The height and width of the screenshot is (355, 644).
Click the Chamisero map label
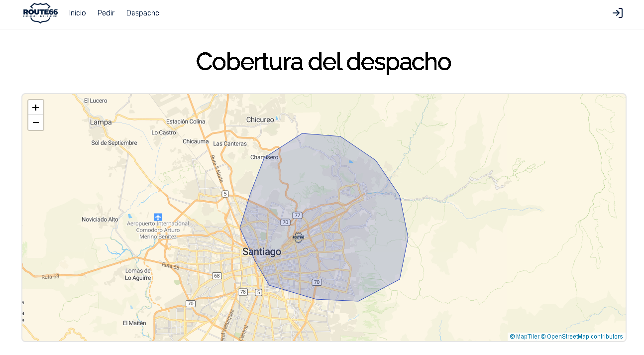(264, 157)
